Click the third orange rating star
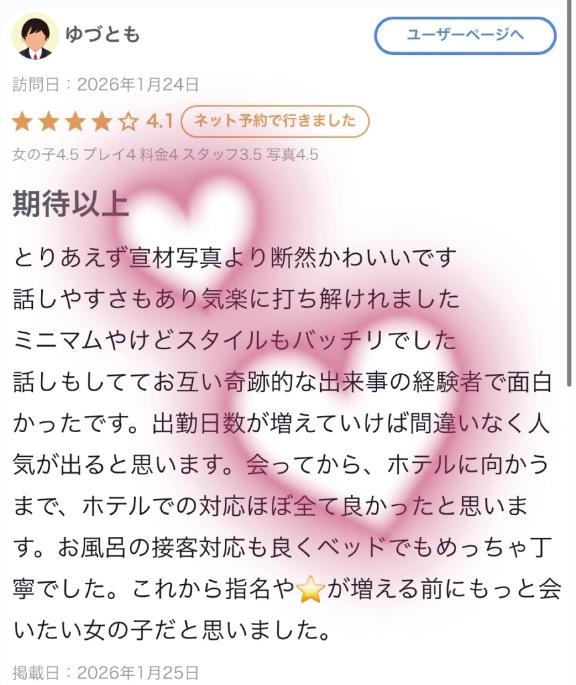Screen dimensions: 576x685 pos(75,122)
